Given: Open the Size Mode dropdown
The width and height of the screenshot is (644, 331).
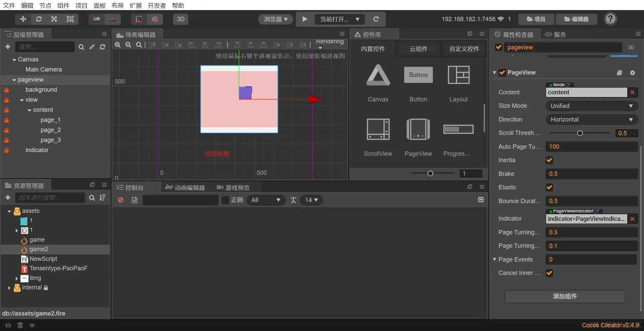Looking at the screenshot, I should point(592,106).
